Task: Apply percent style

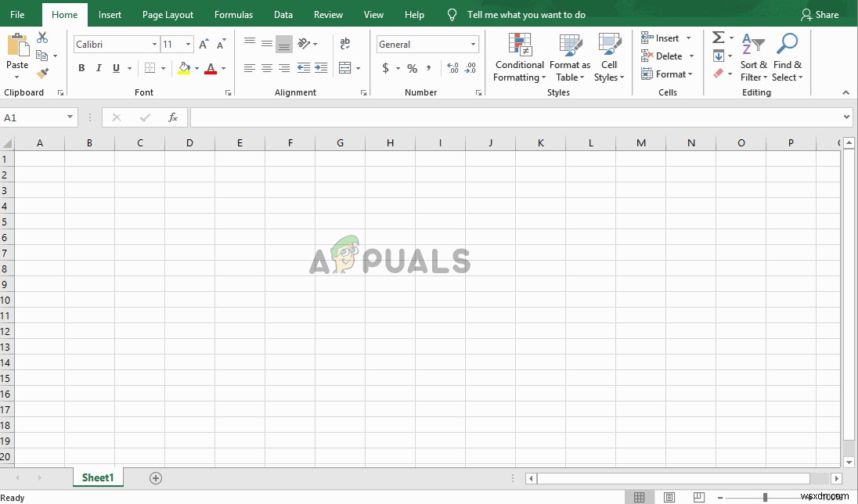Action: tap(413, 68)
